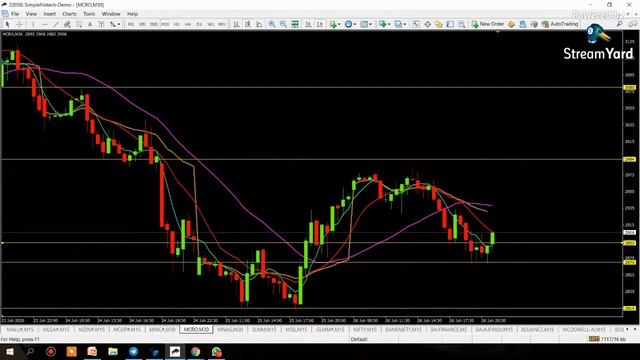Expand the templates dropdown arrow
Screen dimensions: 640x360
click(371, 24)
